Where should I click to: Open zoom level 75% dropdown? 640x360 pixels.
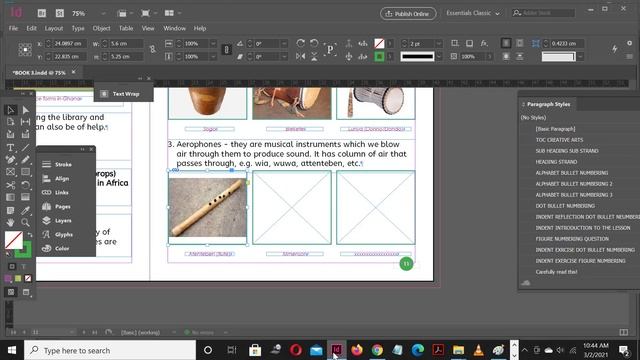[103, 13]
